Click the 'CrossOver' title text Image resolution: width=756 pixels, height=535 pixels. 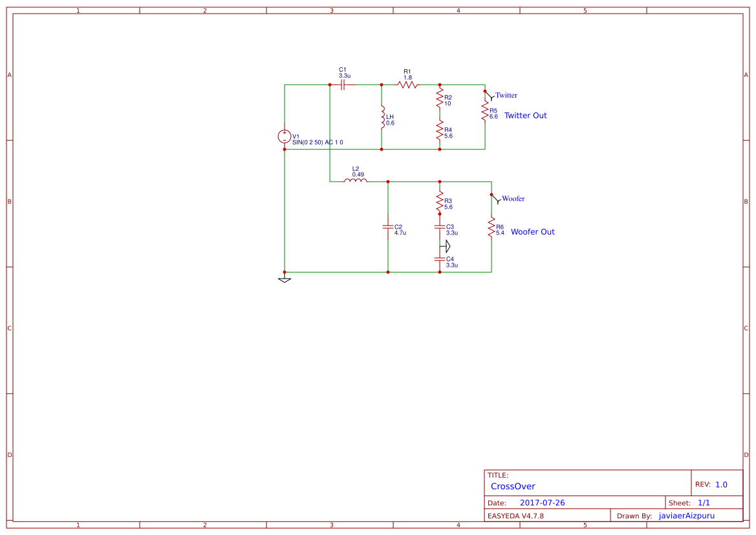pyautogui.click(x=513, y=487)
